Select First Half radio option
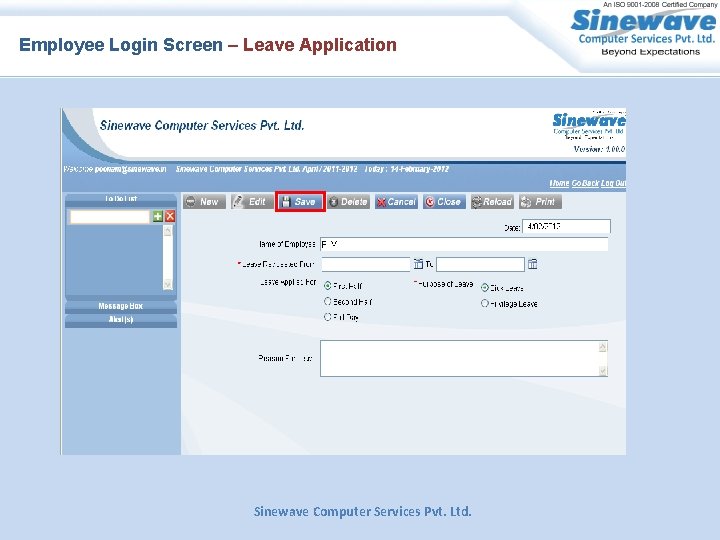Screen dimensions: 720x540 point(327,286)
